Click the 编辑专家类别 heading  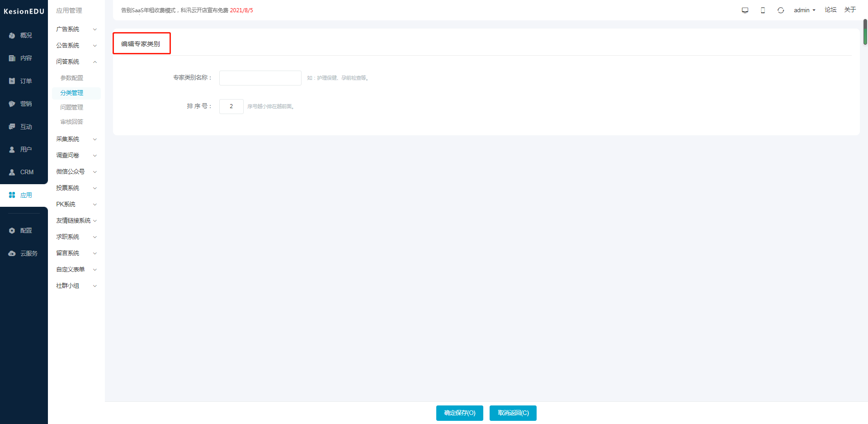(141, 44)
